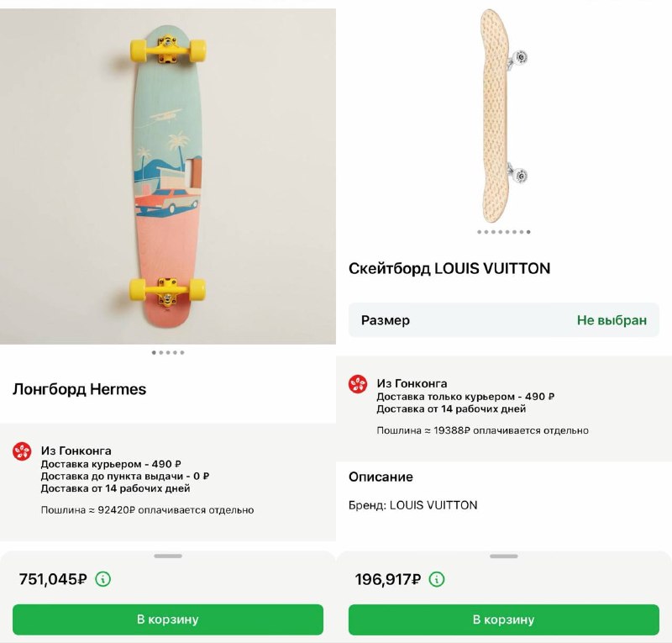Click the Пошлина ≈ 92420₽ customs notice

(147, 510)
